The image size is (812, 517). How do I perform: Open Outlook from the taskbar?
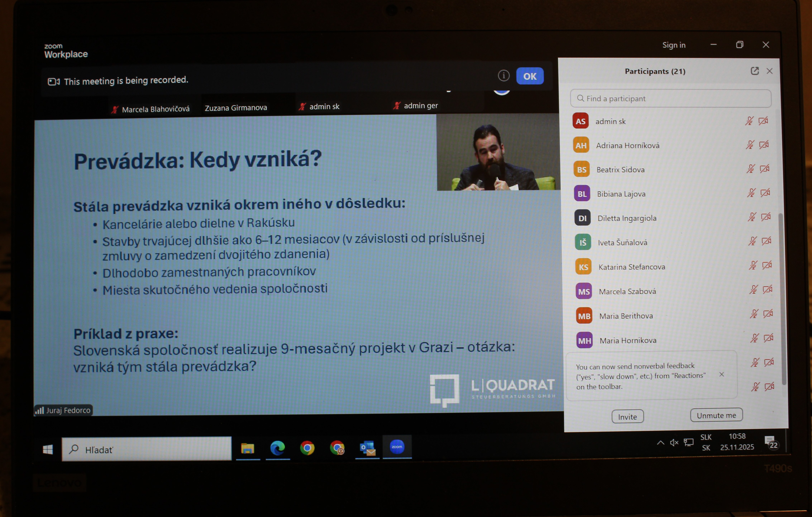pos(367,448)
